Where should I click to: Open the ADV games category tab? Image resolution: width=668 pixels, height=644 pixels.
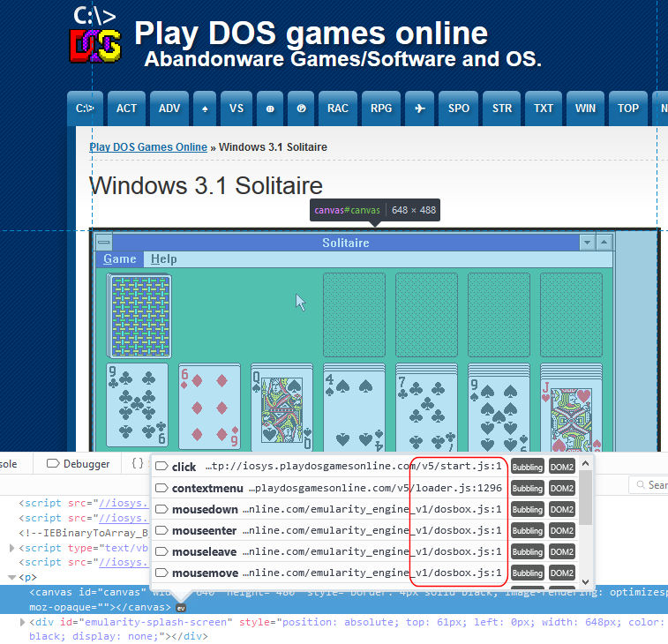point(169,109)
